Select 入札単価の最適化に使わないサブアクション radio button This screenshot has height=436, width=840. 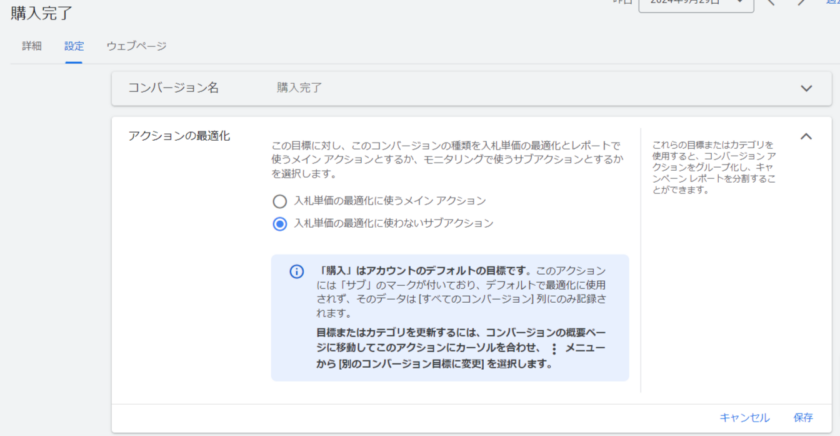280,224
